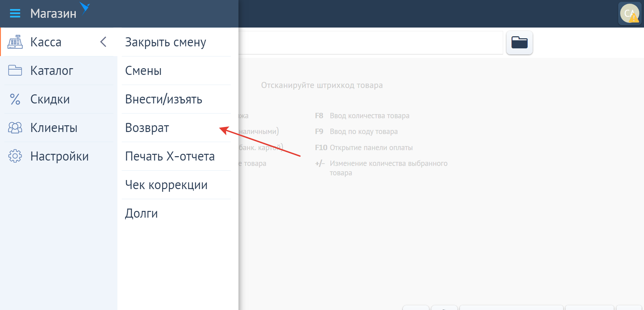The image size is (644, 310).
Task: Click 'Ввод количества товара' hint
Action: [370, 116]
